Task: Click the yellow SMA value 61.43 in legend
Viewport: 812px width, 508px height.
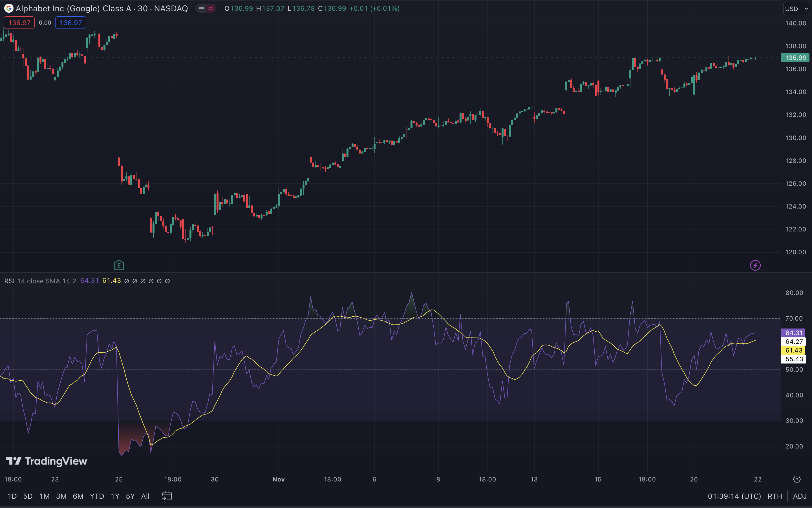Action: coord(111,281)
